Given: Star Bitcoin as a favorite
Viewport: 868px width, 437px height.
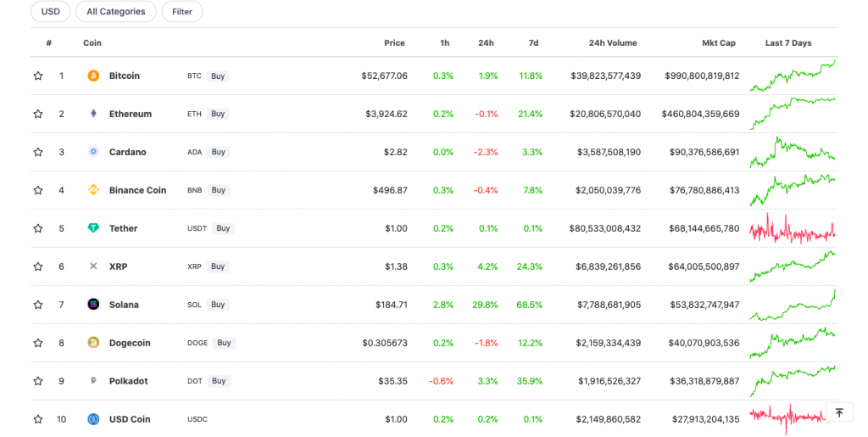Looking at the screenshot, I should [x=38, y=76].
